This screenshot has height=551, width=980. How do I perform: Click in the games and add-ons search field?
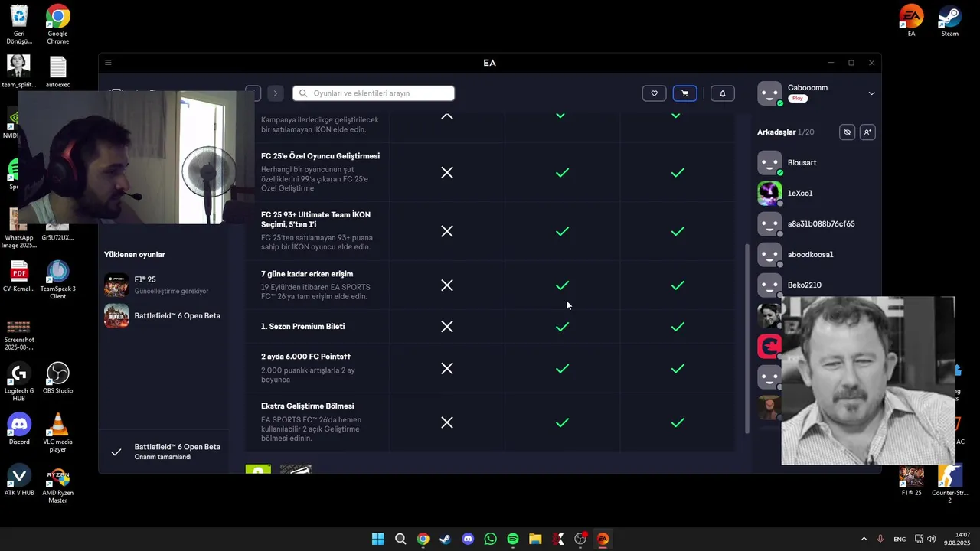click(x=374, y=93)
